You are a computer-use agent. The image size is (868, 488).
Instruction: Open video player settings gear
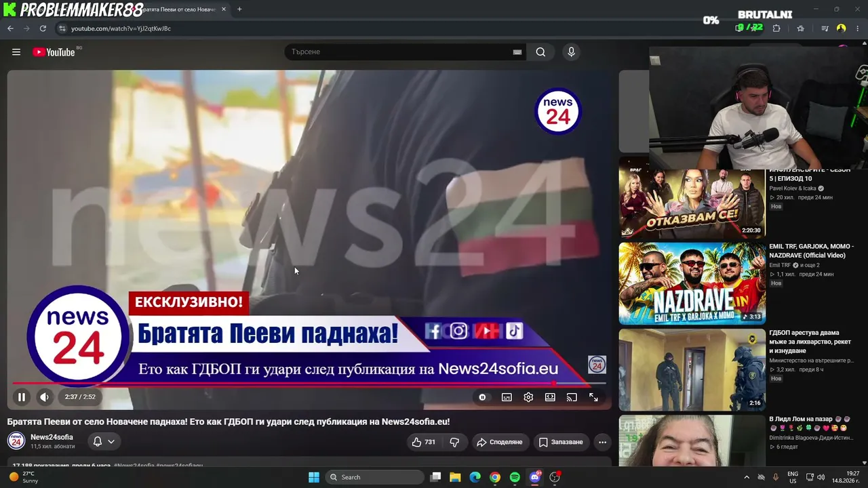click(x=528, y=397)
